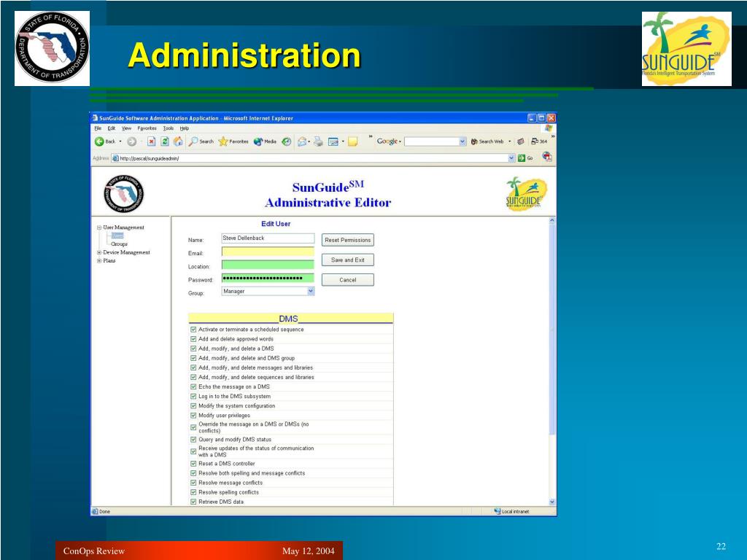Viewport: 747px width, 560px height.
Task: Uncheck Activate or terminate a scheduled sequence
Action: 193,330
